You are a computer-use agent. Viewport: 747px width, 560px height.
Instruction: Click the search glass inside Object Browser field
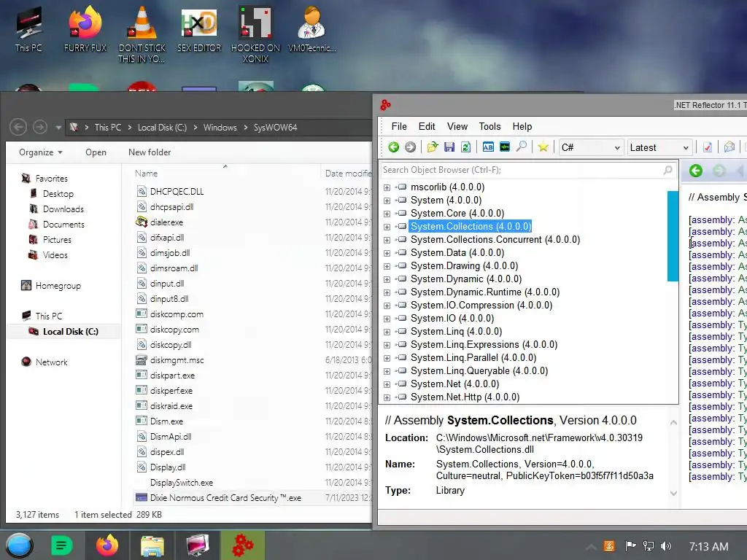(668, 170)
